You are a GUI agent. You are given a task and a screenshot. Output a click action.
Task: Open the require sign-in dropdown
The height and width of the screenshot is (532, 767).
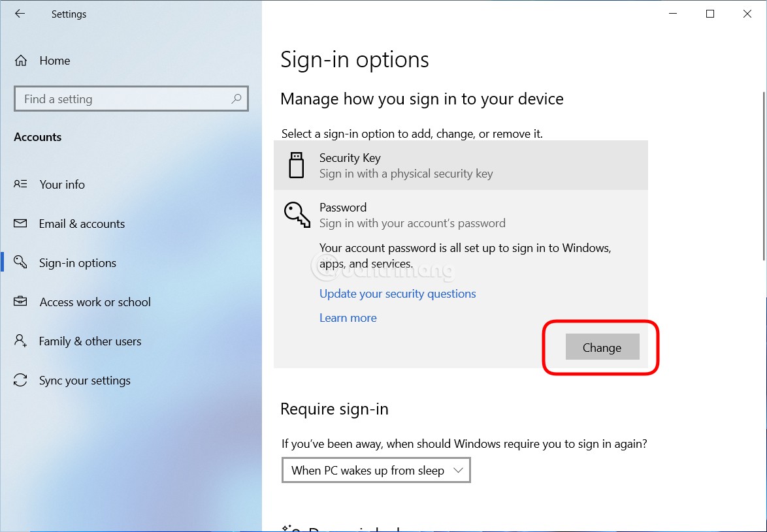click(376, 470)
